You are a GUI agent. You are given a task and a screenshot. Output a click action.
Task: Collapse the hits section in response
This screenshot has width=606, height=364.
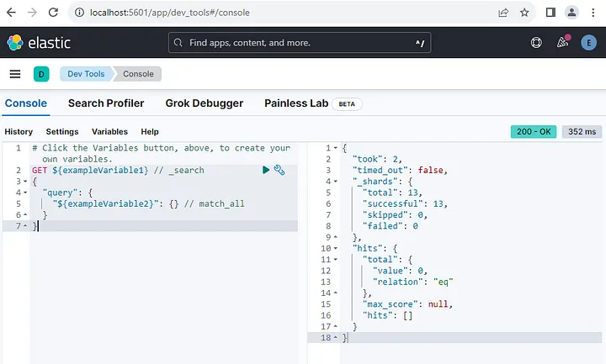point(335,249)
